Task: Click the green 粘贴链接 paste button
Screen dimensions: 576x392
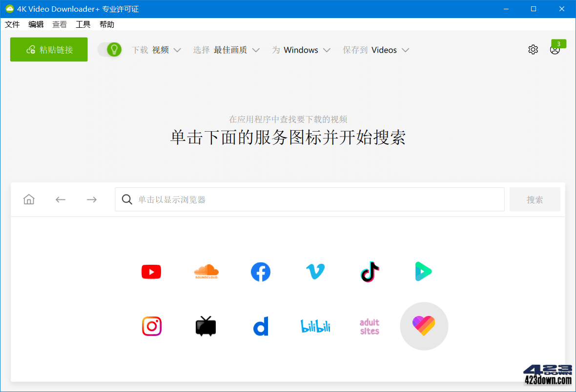Action: (x=48, y=49)
